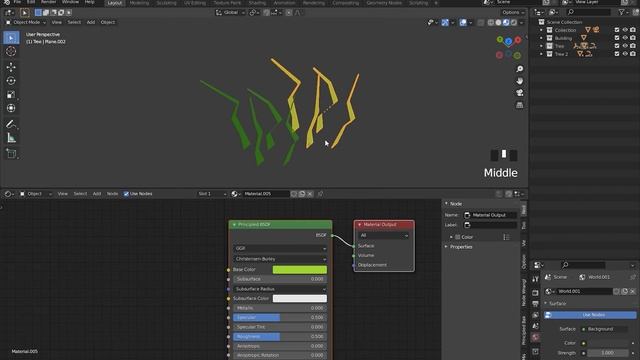
Task: Click the blue Z axis gizmo circle
Action: pyautogui.click(x=508, y=41)
